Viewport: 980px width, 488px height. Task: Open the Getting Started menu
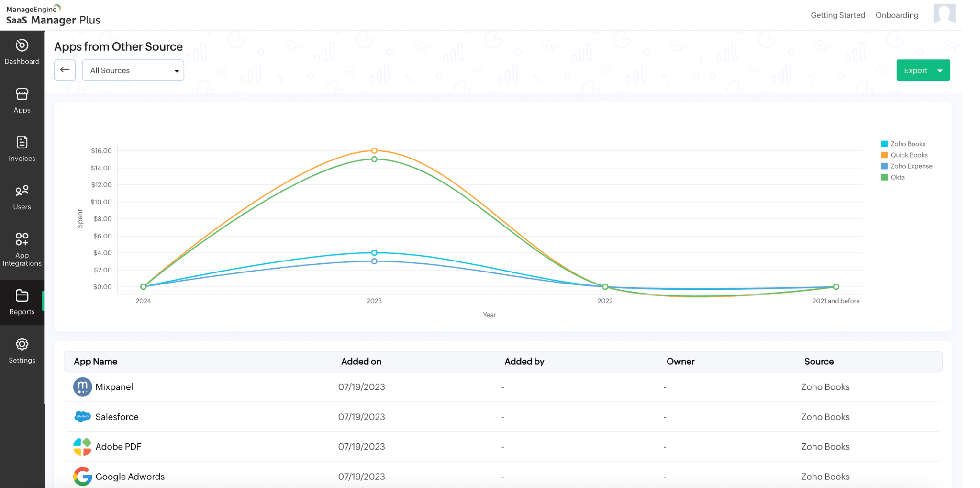(838, 15)
